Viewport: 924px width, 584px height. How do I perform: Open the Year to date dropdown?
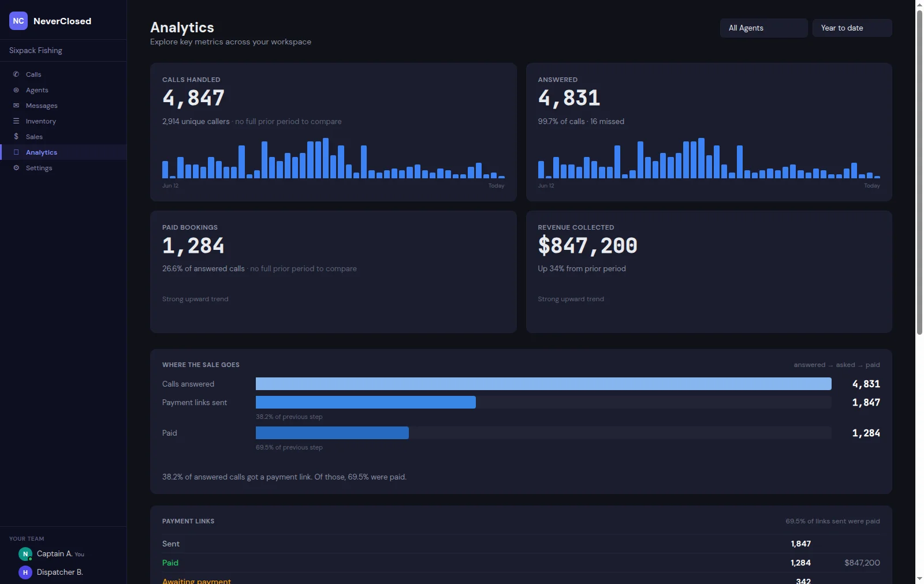point(852,28)
